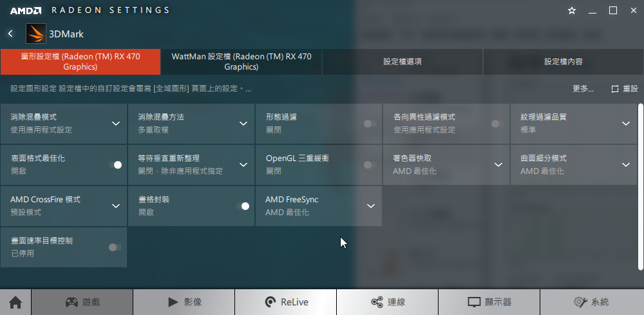The width and height of the screenshot is (644, 315).
Task: Click the back arrow next to 3DMark
Action: [11, 33]
